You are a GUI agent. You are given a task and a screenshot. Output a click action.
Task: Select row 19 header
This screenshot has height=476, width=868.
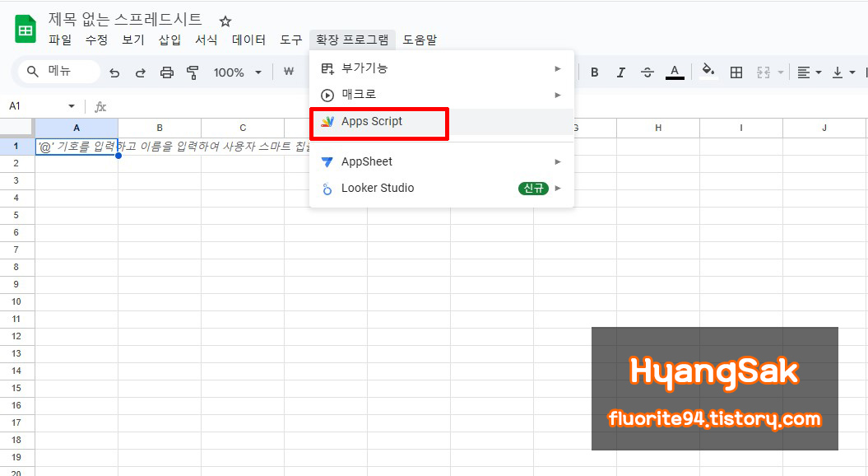tap(17, 457)
